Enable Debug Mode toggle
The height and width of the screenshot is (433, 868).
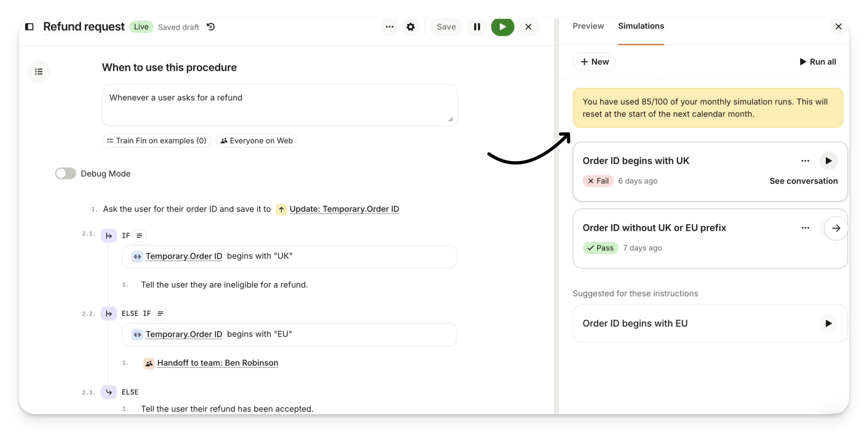[x=66, y=173]
